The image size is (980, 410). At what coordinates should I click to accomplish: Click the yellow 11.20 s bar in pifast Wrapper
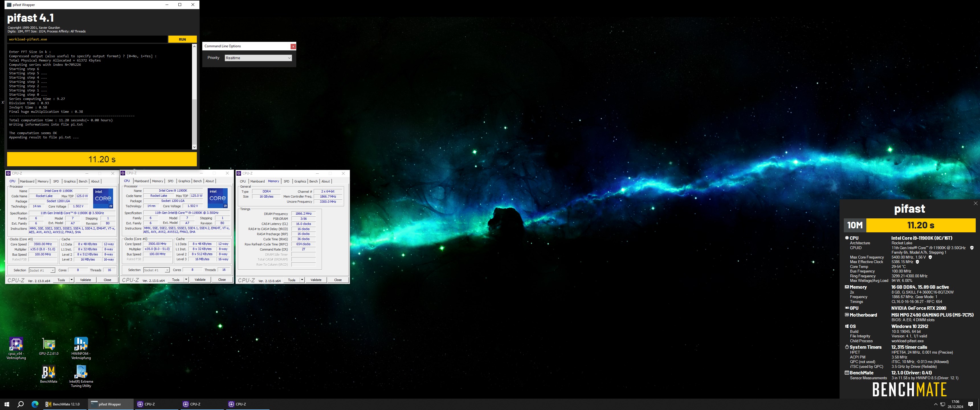(102, 159)
